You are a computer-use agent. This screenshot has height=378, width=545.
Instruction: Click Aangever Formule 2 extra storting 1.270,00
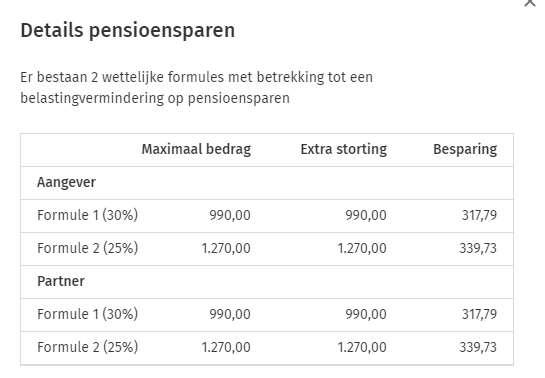[362, 248]
